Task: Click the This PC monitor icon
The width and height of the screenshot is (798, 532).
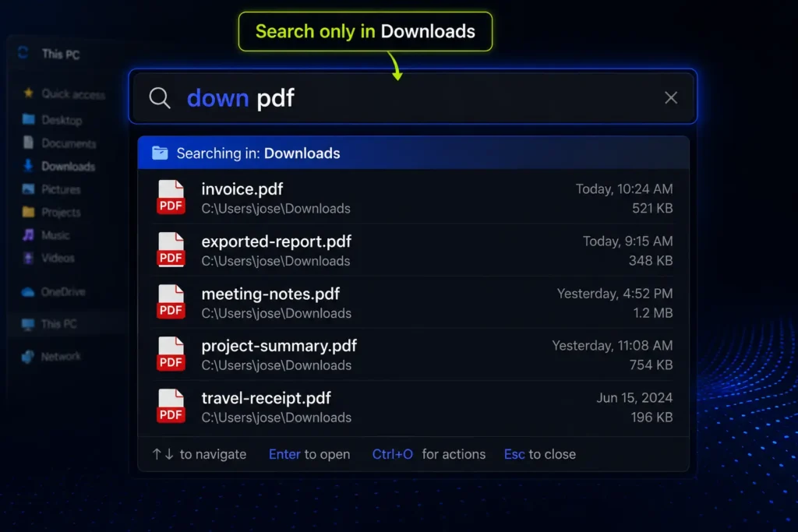Action: [x=28, y=324]
